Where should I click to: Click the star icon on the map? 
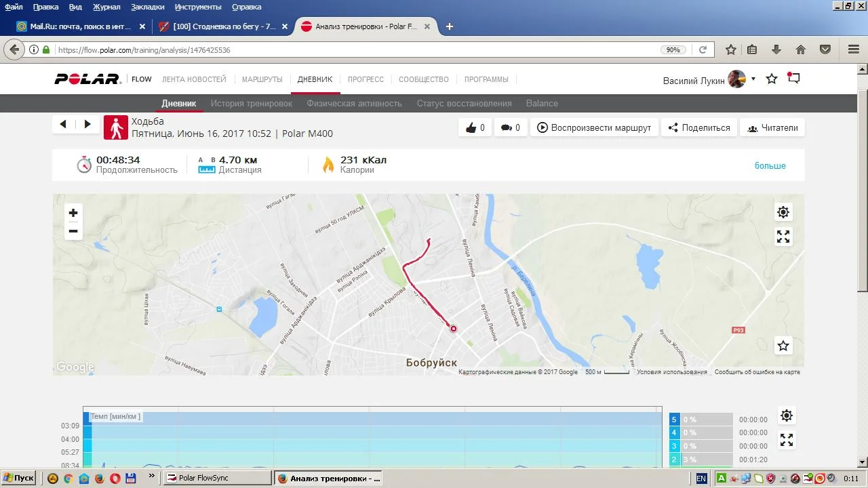[783, 346]
